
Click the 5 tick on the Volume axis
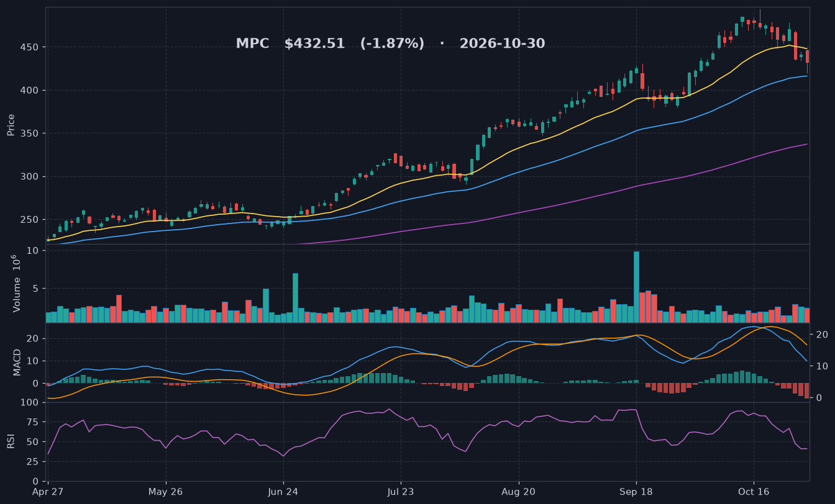pyautogui.click(x=36, y=289)
